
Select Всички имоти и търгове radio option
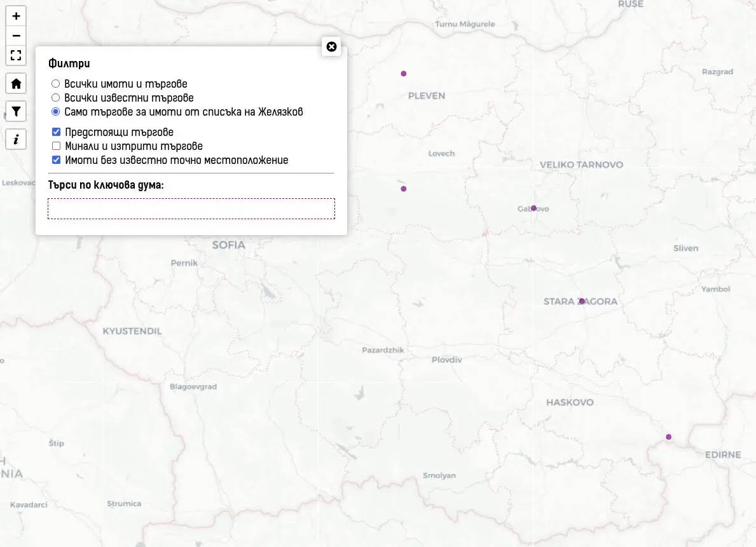coord(56,84)
